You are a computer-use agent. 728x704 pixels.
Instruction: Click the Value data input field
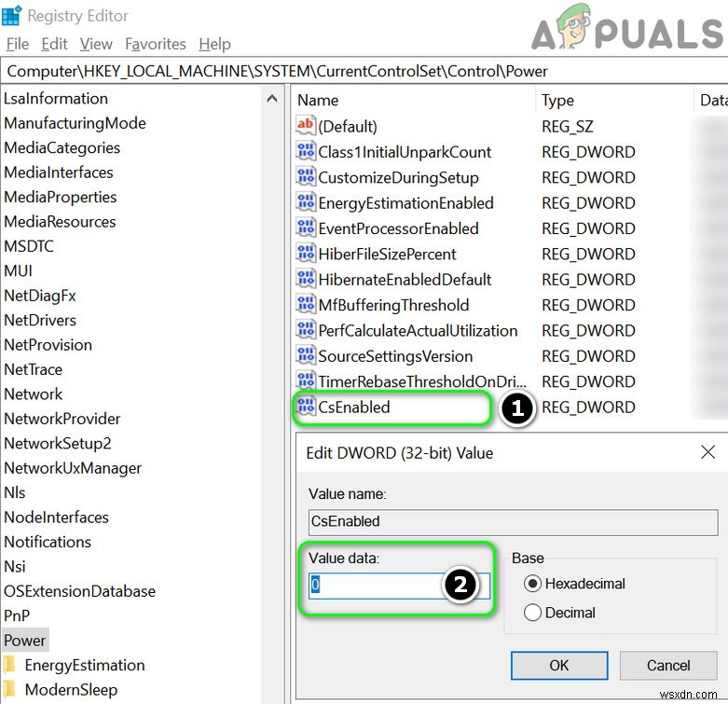tap(399, 585)
